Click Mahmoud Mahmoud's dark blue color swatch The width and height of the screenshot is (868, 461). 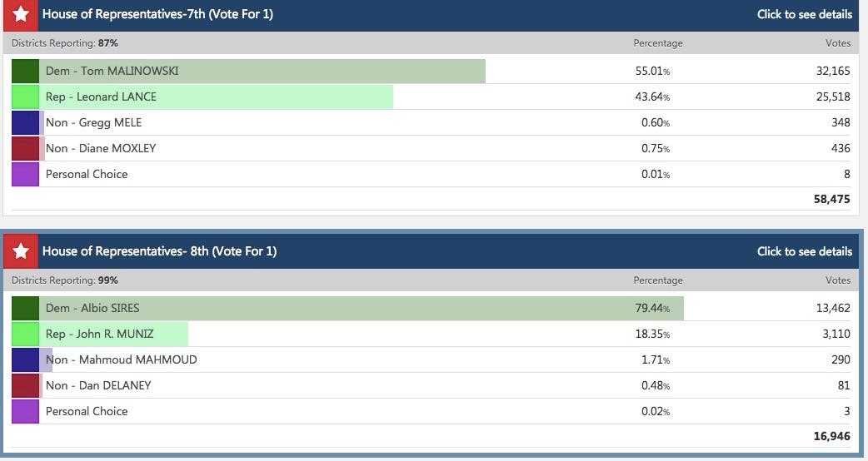pos(26,359)
